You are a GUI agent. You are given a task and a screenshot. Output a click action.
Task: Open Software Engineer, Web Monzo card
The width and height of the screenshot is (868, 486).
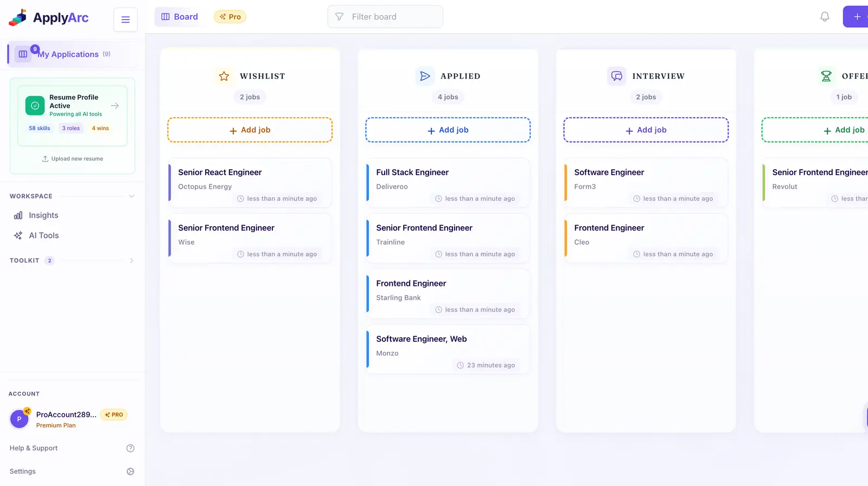click(x=448, y=350)
